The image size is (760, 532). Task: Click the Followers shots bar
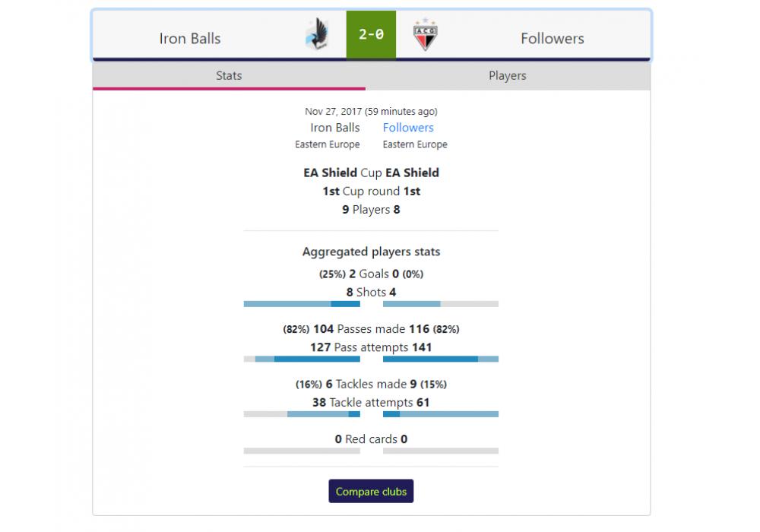[x=441, y=304]
